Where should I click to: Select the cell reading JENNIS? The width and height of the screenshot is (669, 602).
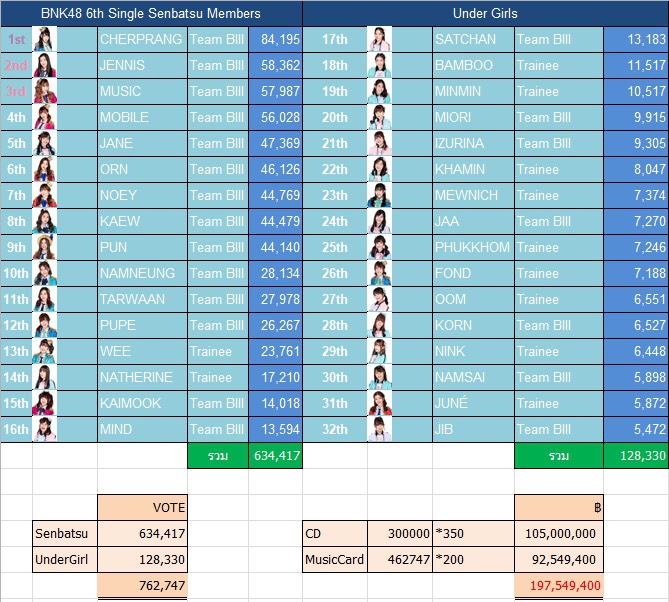(x=142, y=65)
